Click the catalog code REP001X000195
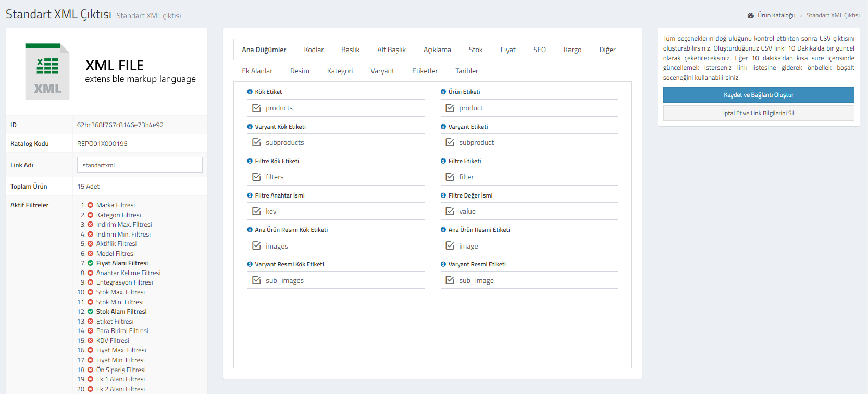This screenshot has width=868, height=394. click(x=102, y=144)
